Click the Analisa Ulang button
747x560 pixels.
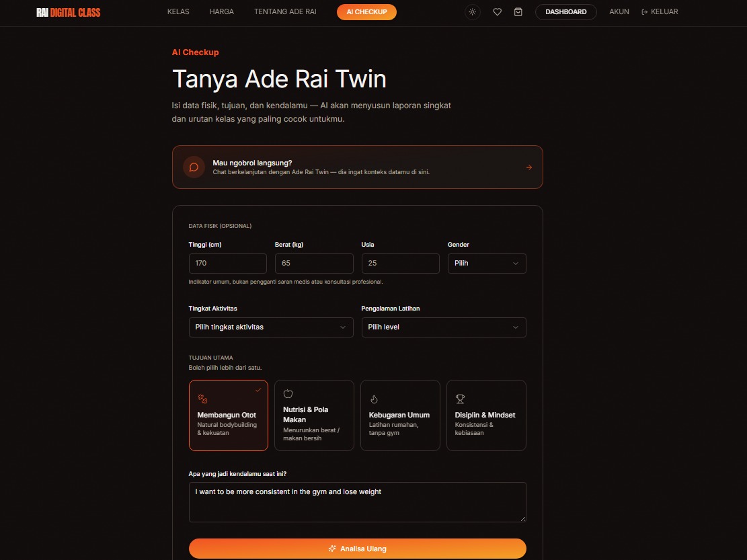click(357, 549)
